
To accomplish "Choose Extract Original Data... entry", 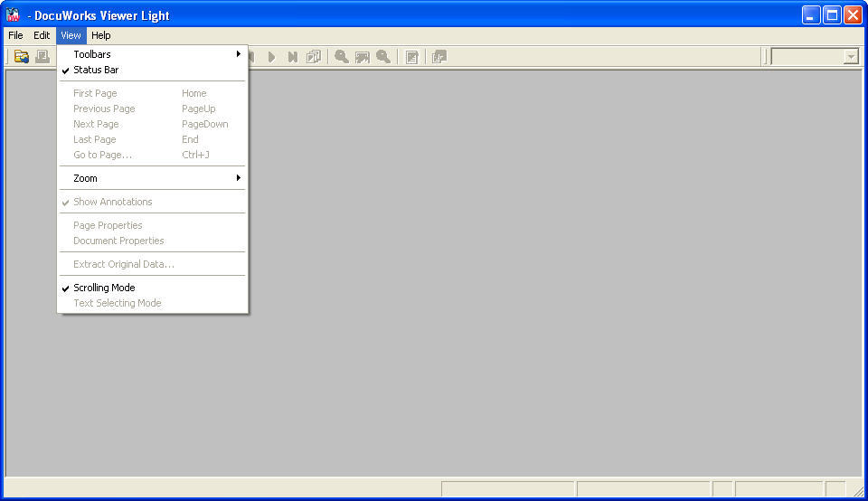I will click(153, 265).
